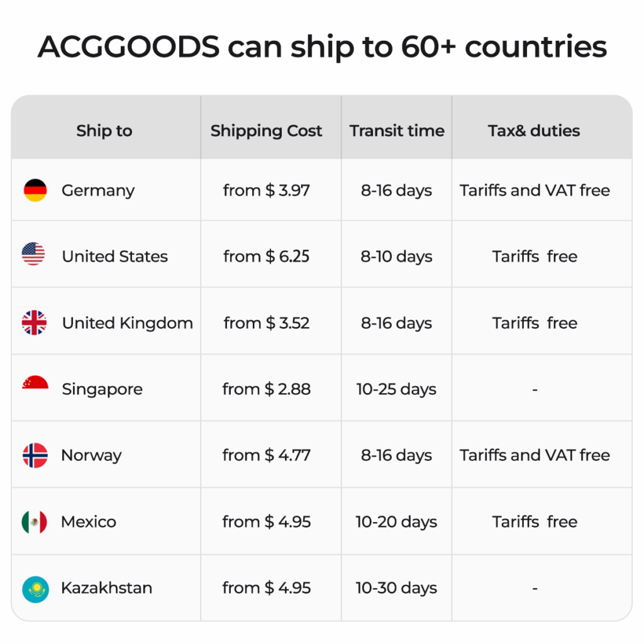This screenshot has height=644, width=644.
Task: Select the Shipping Cost column header
Action: click(266, 131)
